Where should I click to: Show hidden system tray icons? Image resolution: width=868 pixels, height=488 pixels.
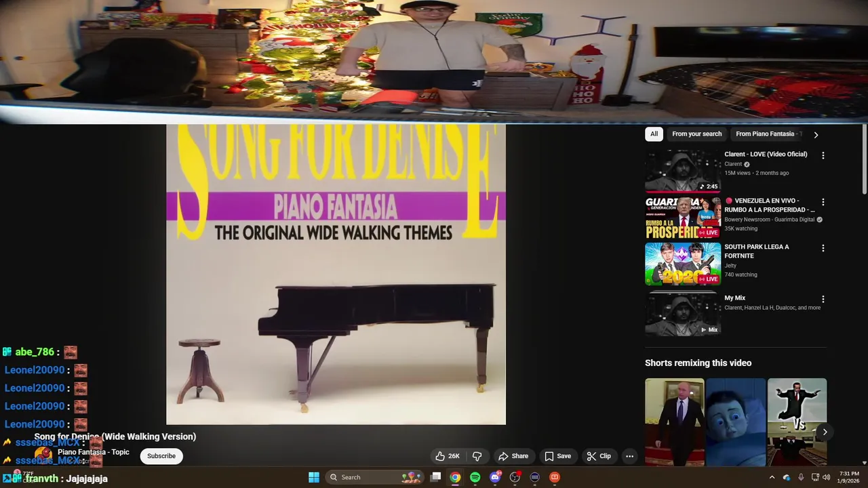click(772, 477)
